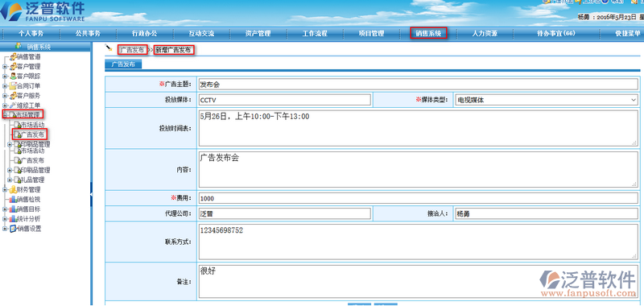Click the 投放媒体 field containing CCTV

pyautogui.click(x=285, y=100)
